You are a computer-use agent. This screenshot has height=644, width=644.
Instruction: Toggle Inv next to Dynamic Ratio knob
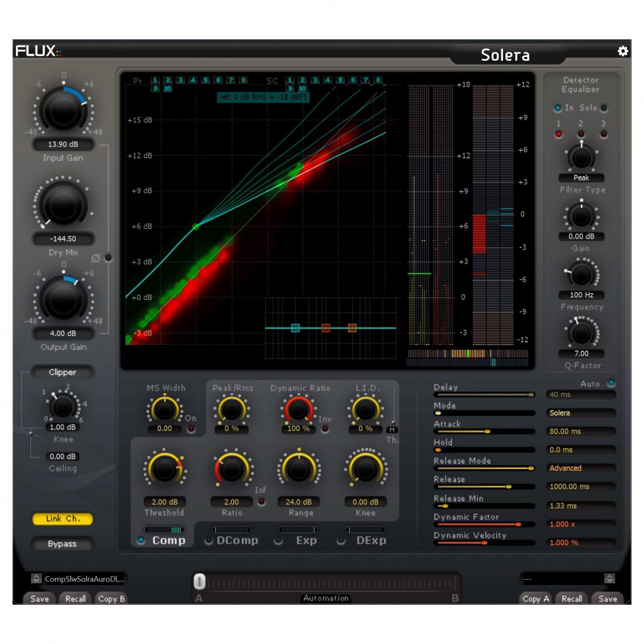tap(325, 429)
